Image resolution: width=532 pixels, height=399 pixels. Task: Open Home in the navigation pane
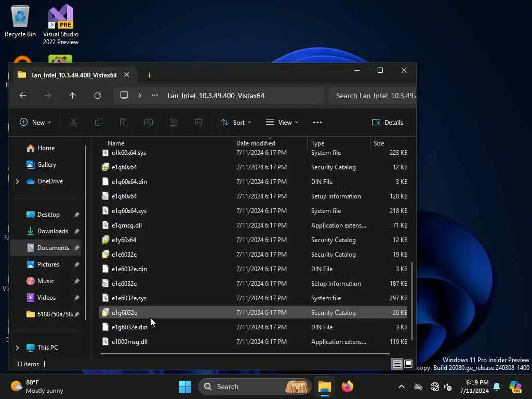point(46,148)
